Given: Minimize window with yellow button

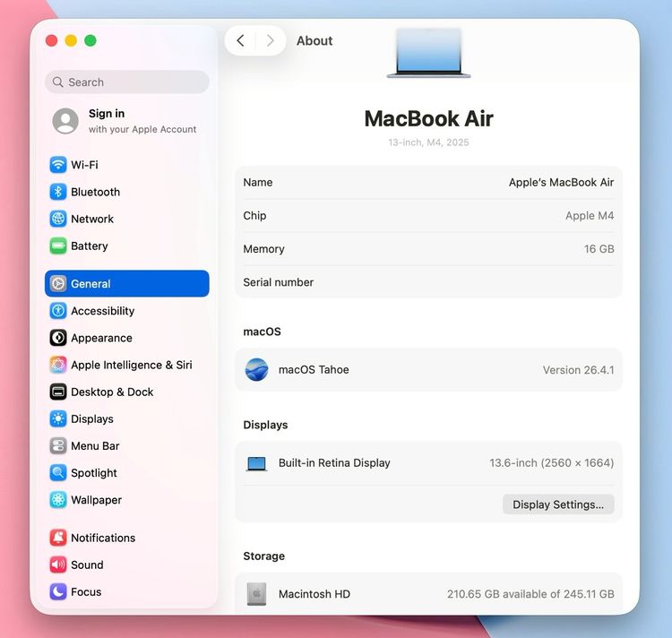Looking at the screenshot, I should [x=71, y=40].
